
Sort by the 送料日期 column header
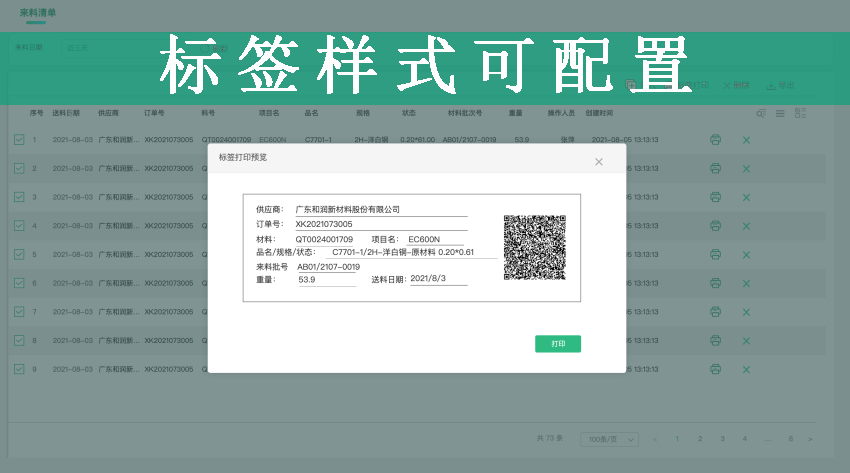(x=66, y=113)
